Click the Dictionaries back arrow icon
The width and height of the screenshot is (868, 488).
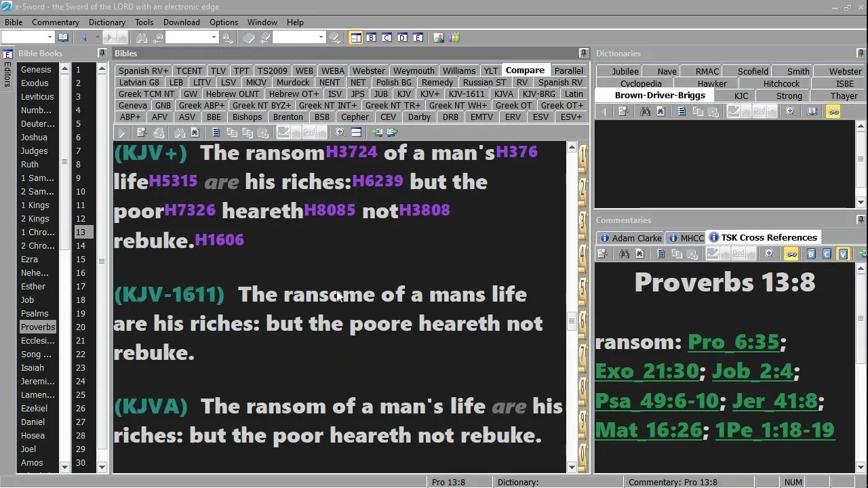[604, 112]
